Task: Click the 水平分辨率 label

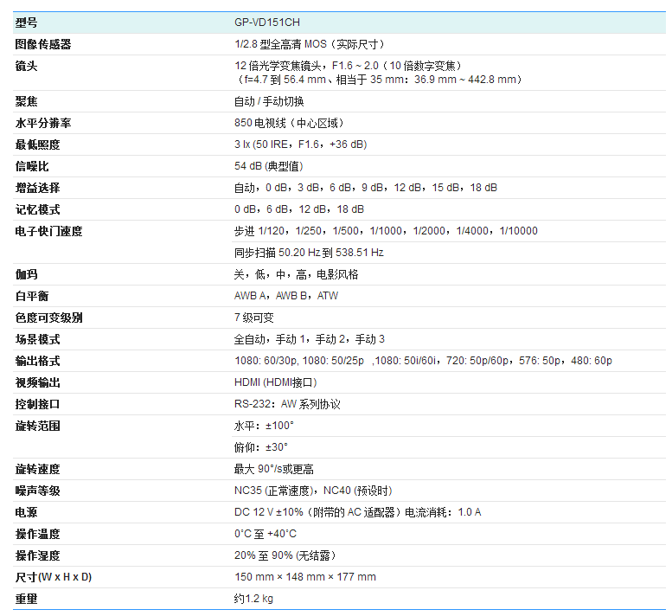Action: click(x=43, y=123)
